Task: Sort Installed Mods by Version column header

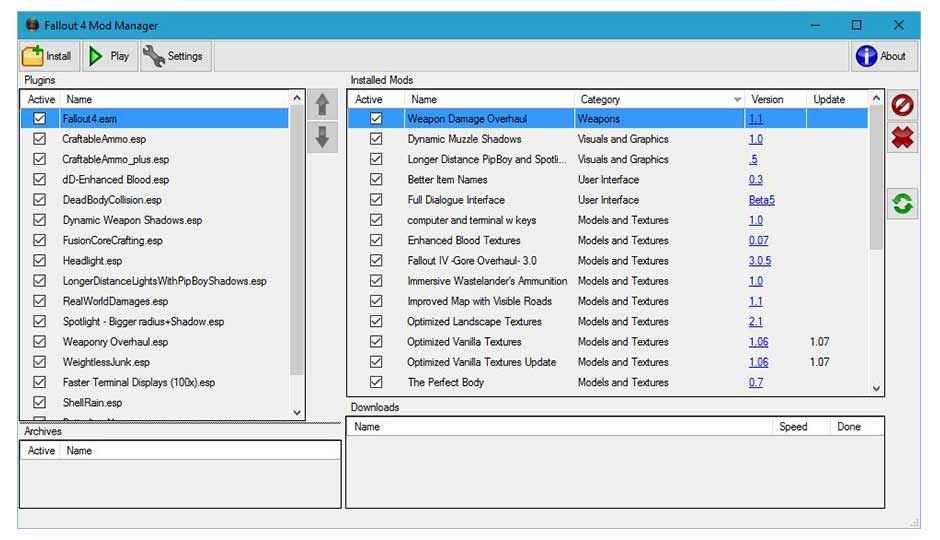Action: tap(775, 99)
